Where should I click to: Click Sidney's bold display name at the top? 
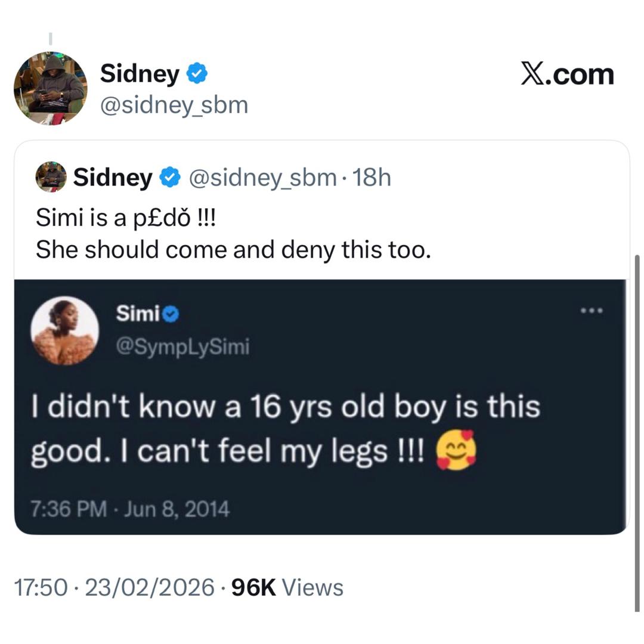click(140, 73)
